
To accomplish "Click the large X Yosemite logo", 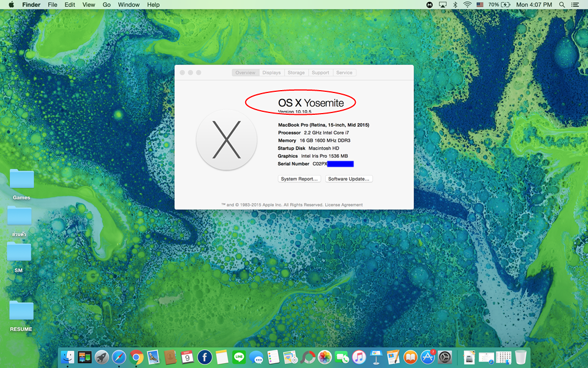I will pos(226,140).
